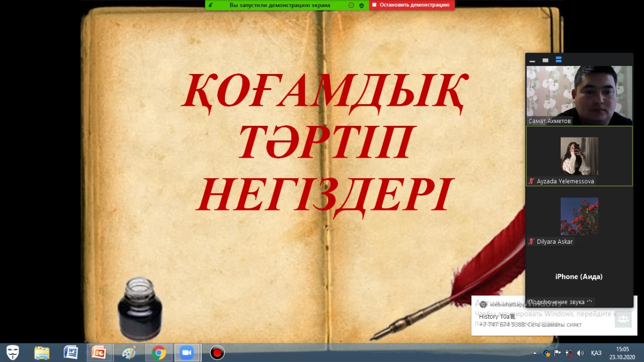Select Dilyara Askar participant tile
This screenshot has height=362, width=644.
click(579, 216)
